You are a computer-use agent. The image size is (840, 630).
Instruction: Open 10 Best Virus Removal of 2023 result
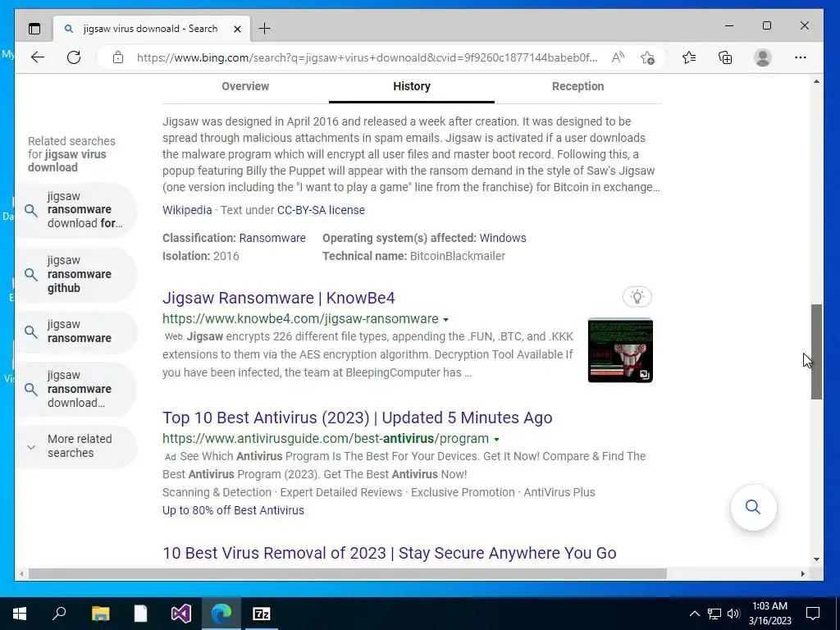pos(390,553)
